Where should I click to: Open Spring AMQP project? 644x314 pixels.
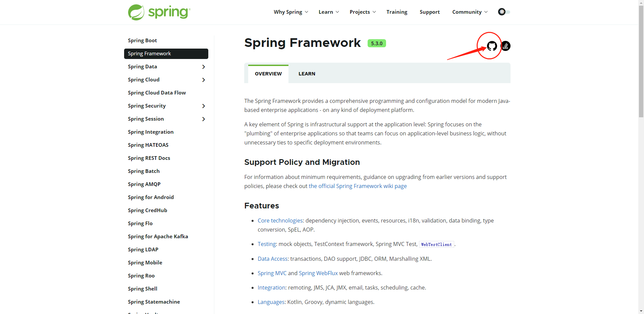pos(144,184)
